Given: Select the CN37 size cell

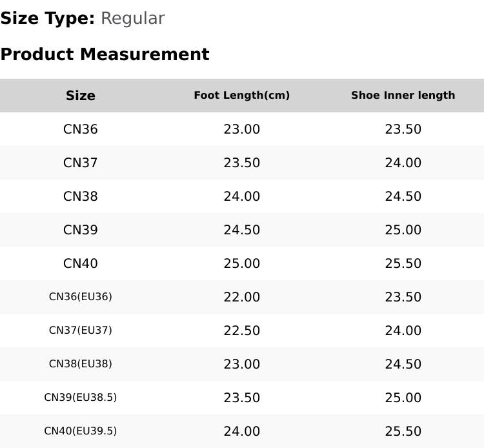Looking at the screenshot, I should (x=80, y=163).
